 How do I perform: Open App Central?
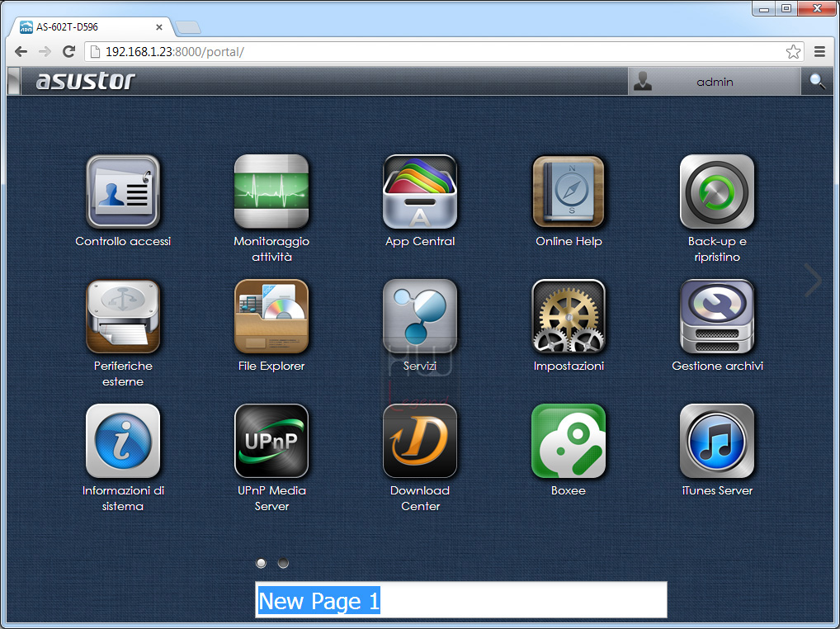pyautogui.click(x=420, y=192)
